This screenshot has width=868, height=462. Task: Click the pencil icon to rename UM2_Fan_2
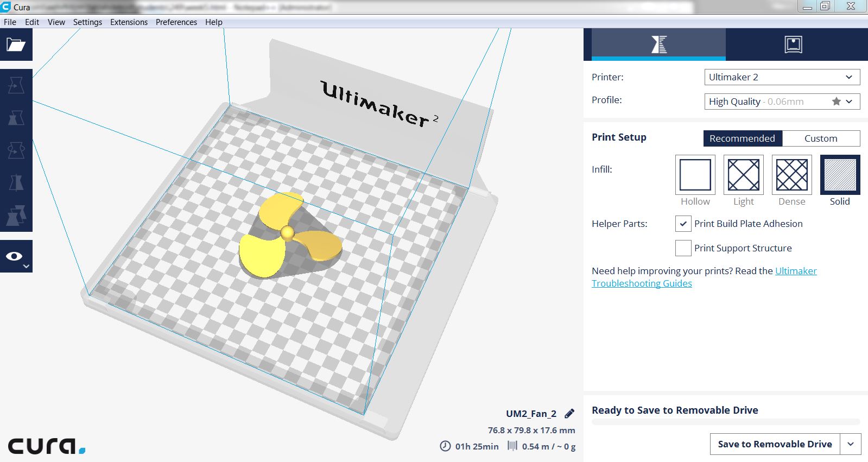tap(569, 414)
